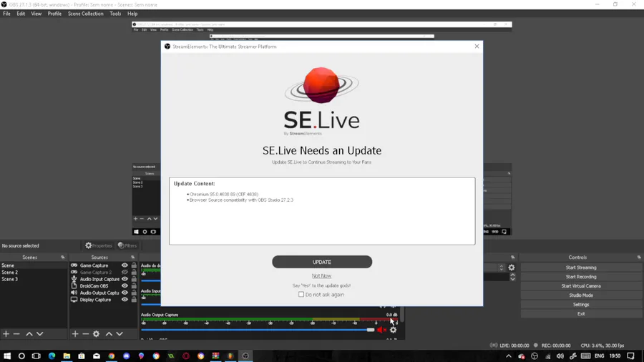Hide the DroidCam OBS source
This screenshot has height=362, width=644.
click(x=125, y=286)
